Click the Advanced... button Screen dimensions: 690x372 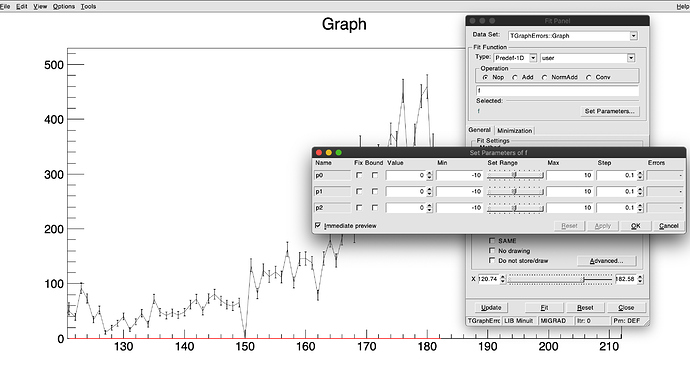click(x=606, y=261)
